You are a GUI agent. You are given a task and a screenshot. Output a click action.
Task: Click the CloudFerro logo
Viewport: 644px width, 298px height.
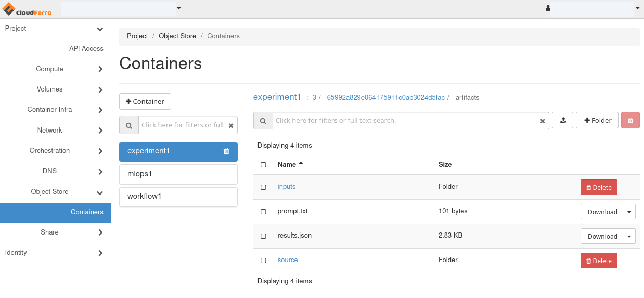point(27,9)
